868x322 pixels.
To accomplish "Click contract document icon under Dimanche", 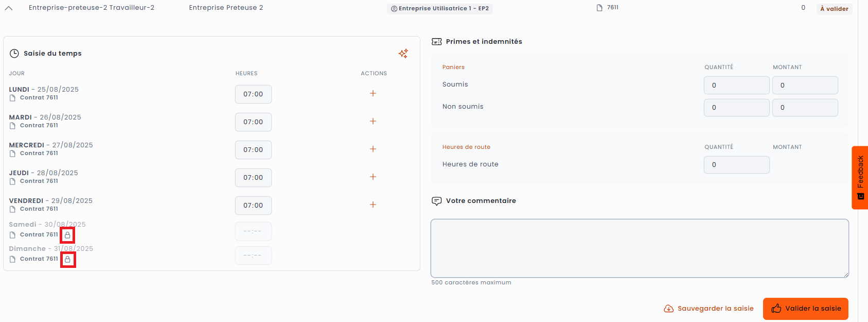I will click(12, 259).
